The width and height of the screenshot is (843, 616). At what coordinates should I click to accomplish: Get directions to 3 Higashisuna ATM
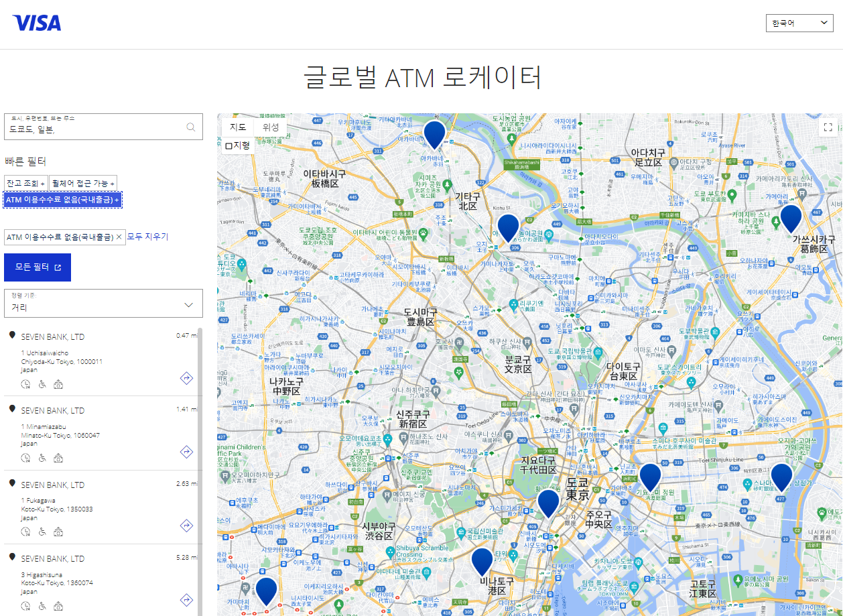(x=186, y=599)
